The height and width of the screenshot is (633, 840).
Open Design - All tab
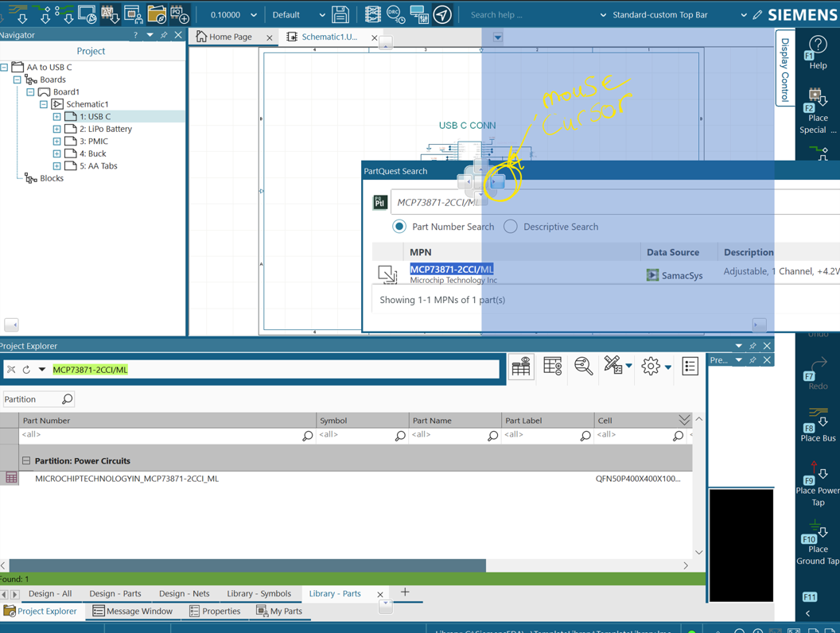tap(50, 593)
